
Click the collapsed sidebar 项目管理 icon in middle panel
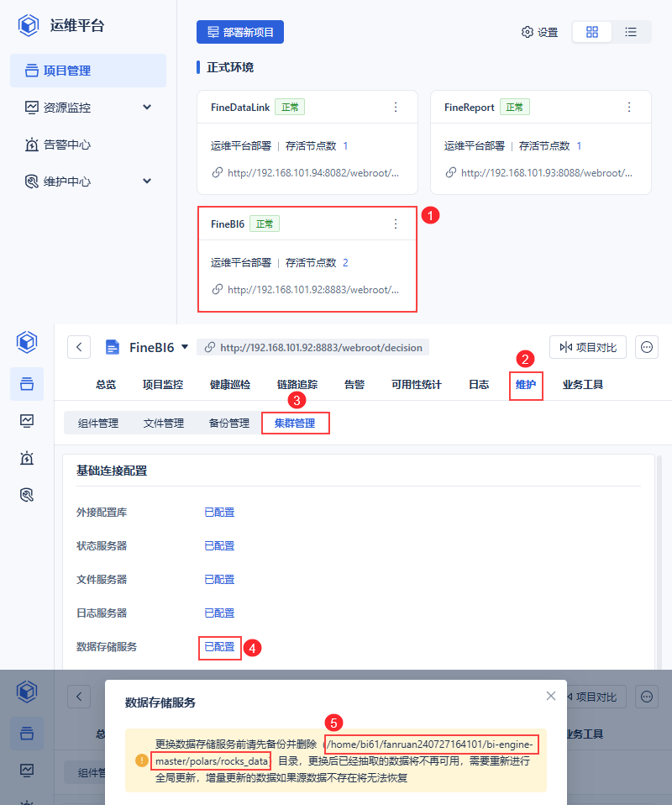tap(27, 384)
